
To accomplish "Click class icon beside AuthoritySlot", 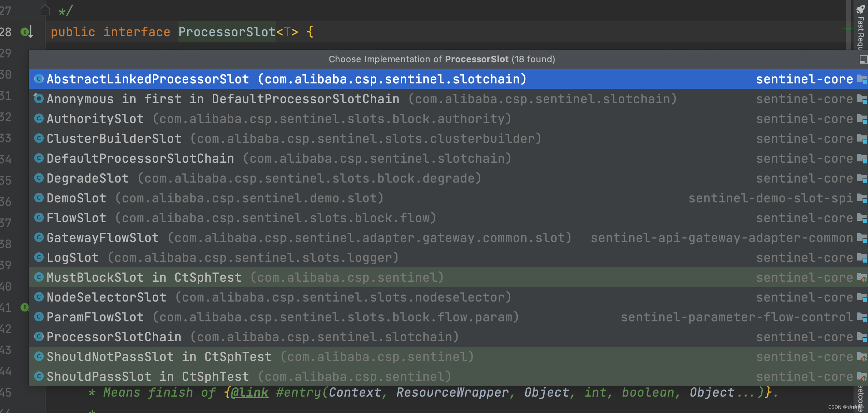I will coord(39,118).
